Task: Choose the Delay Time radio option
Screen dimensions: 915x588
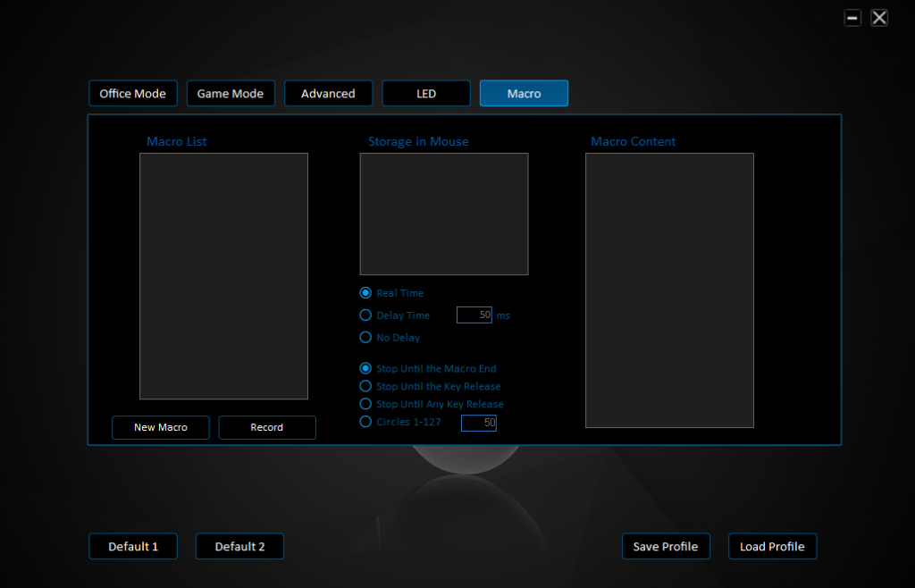Action: [365, 315]
